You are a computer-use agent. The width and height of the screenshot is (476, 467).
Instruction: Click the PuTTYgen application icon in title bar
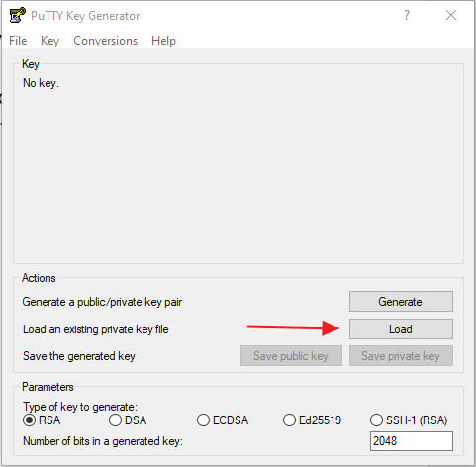17,15
